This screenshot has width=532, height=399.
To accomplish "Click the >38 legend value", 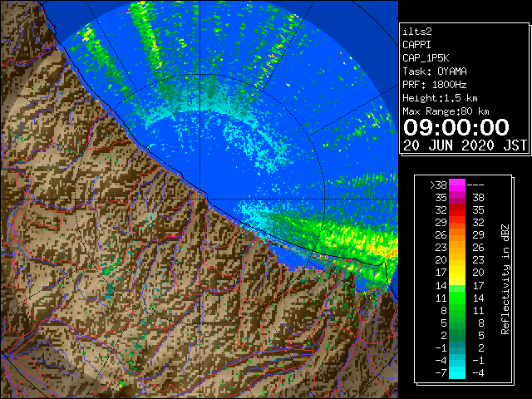I will pyautogui.click(x=438, y=185).
